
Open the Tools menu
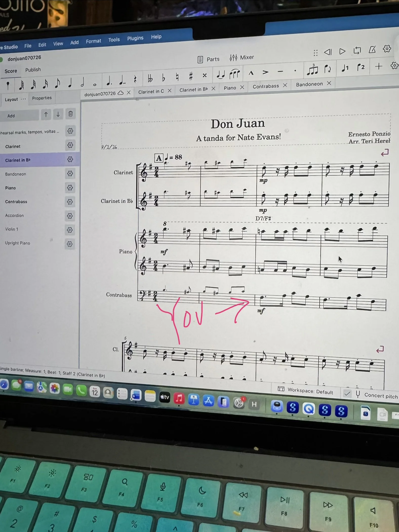coord(114,40)
